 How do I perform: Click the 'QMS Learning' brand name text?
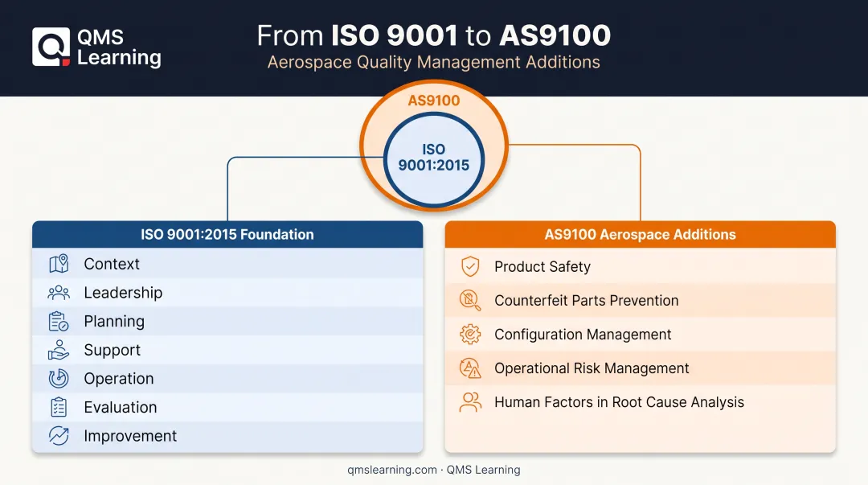(119, 47)
